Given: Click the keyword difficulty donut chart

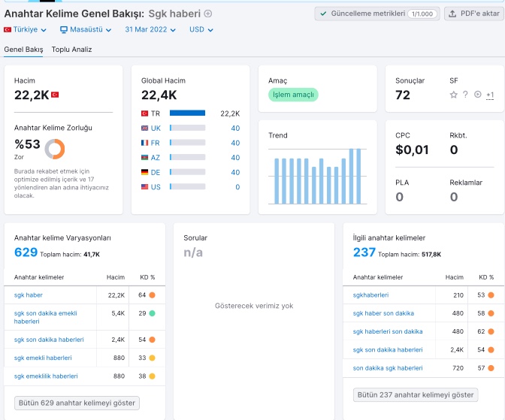Looking at the screenshot, I should 55,149.
